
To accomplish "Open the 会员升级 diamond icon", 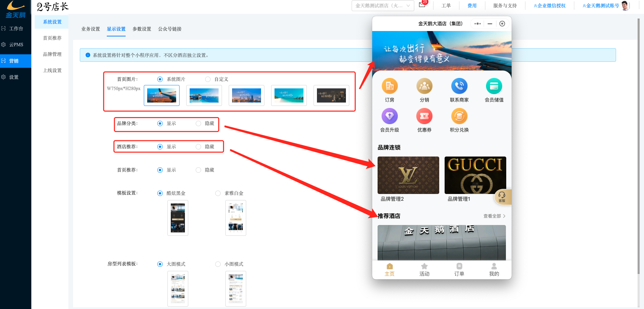I will pyautogui.click(x=390, y=116).
